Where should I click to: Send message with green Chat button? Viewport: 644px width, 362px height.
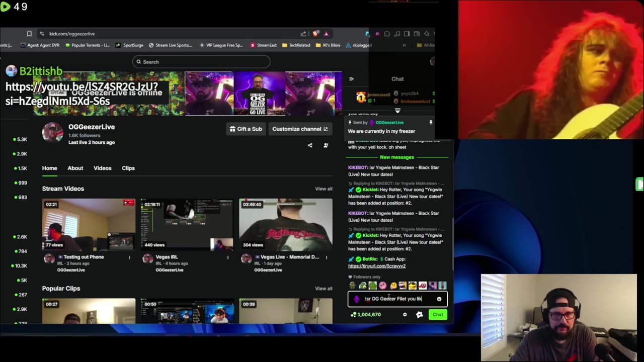click(438, 315)
